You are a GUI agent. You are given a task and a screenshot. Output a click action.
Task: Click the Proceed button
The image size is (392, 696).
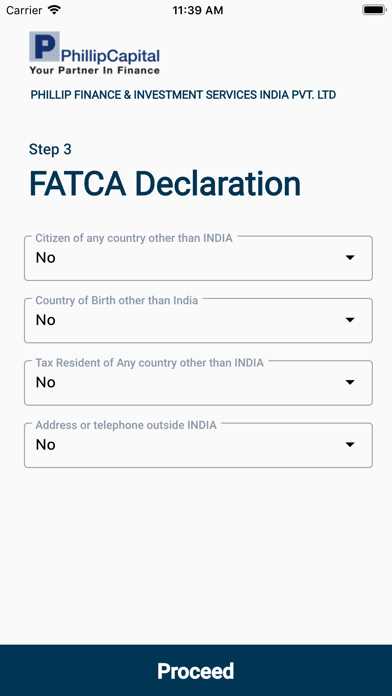coord(196,670)
